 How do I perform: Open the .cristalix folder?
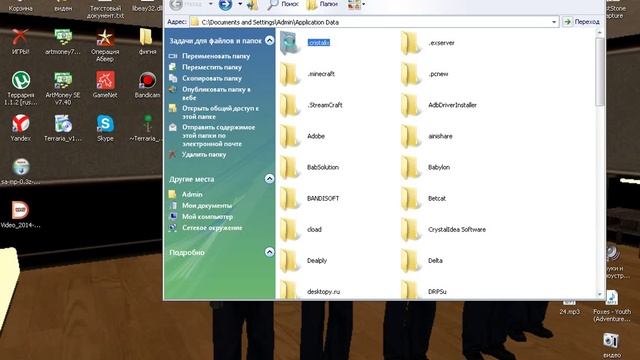(305, 43)
